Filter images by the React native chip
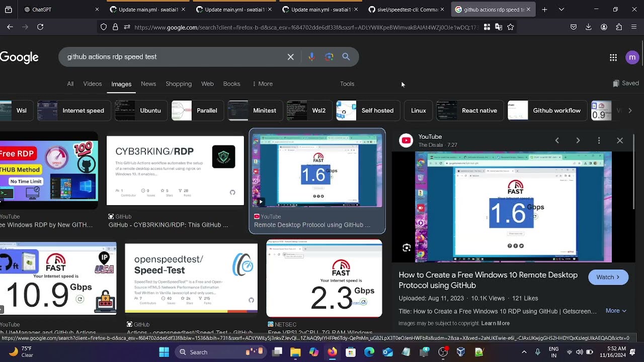This screenshot has height=362, width=644. pyautogui.click(x=470, y=111)
